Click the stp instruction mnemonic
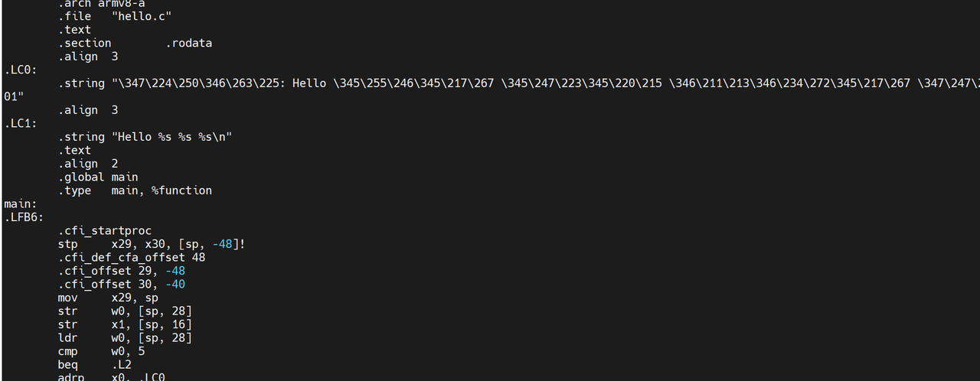980x381 pixels. 67,244
